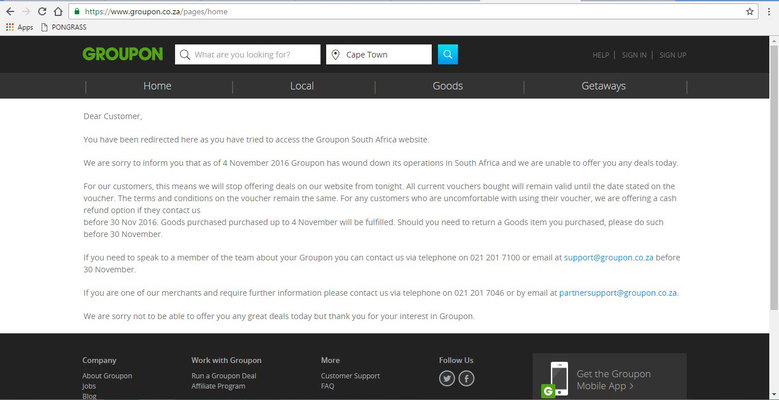Click the Groupon logo
Screen dimensions: 779x400
coord(122,54)
